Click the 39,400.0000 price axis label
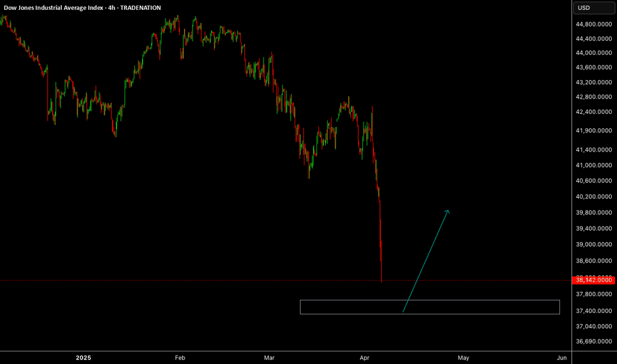 (594, 228)
